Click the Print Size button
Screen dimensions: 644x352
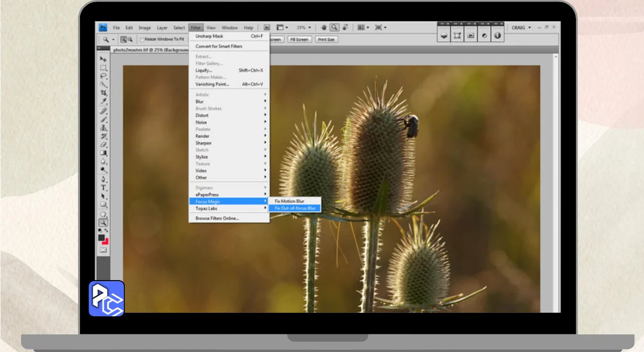click(x=326, y=39)
